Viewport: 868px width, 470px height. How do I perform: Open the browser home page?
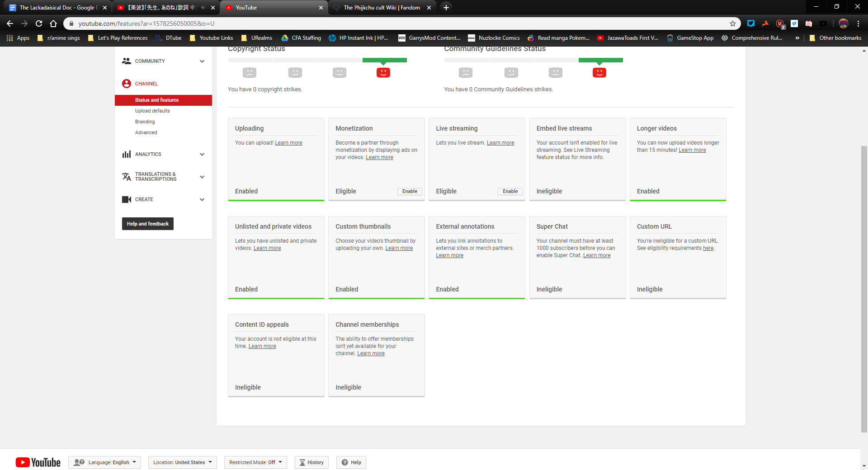coord(53,23)
